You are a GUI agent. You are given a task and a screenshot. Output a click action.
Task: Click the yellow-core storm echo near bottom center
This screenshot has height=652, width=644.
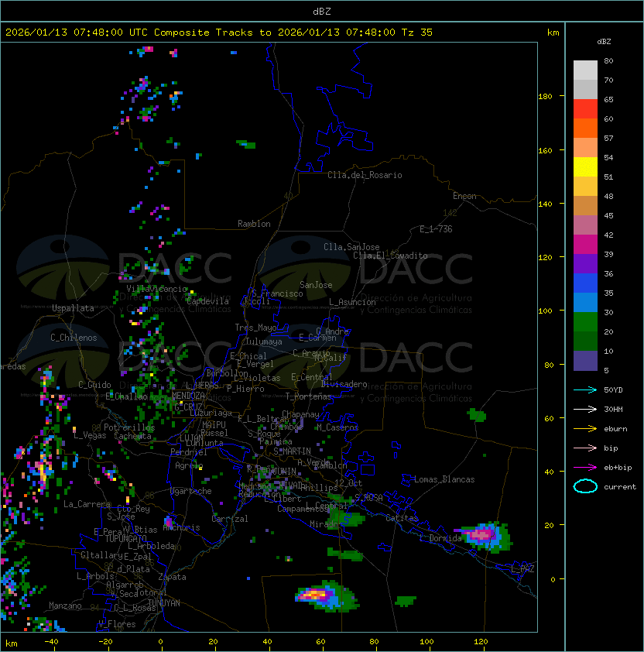327,596
